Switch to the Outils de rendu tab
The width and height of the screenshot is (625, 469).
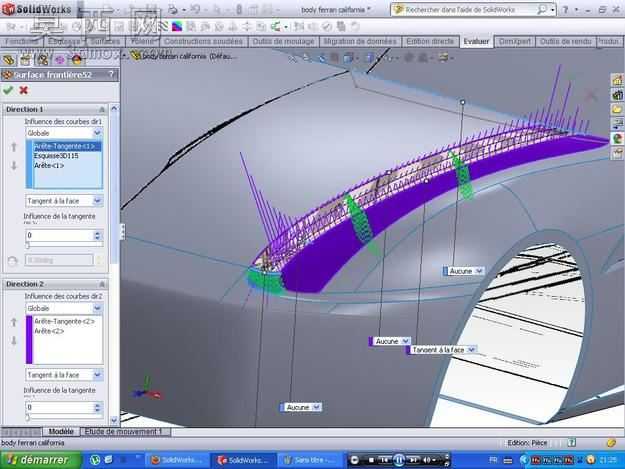(565, 41)
